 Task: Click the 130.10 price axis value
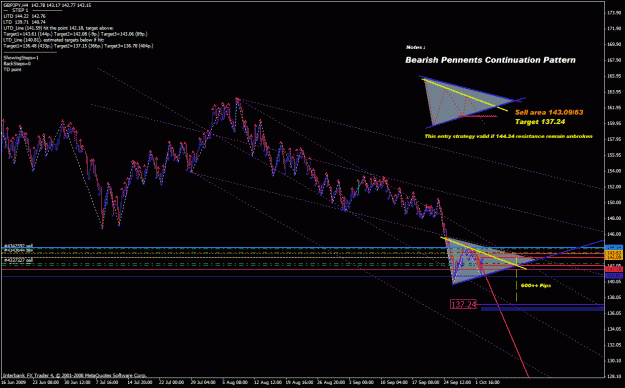[x=614, y=360]
